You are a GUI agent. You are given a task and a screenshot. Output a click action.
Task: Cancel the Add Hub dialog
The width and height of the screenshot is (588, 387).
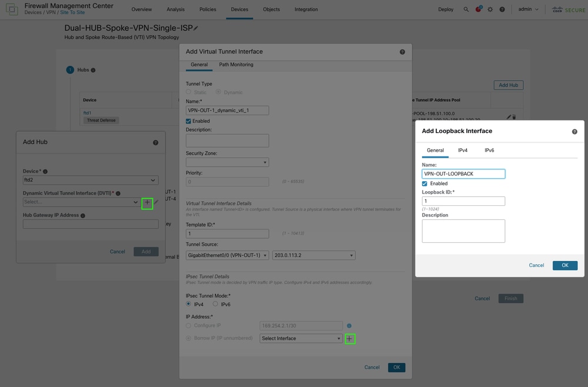117,252
